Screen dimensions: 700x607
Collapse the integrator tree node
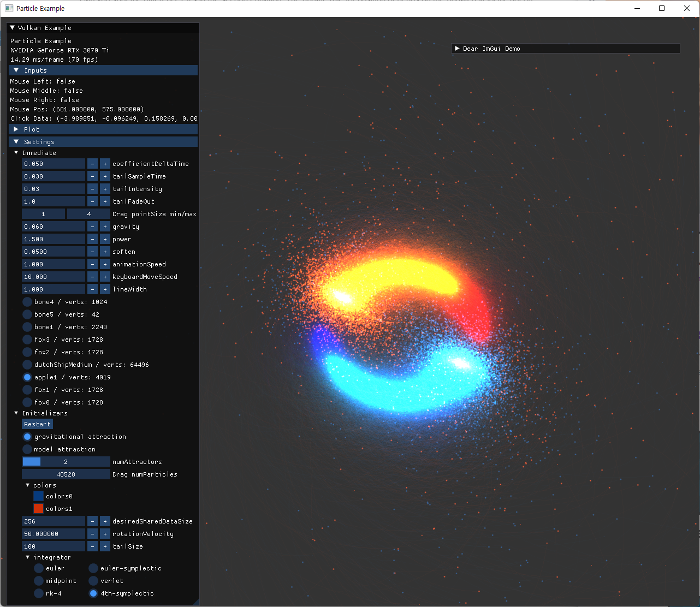[x=28, y=557]
